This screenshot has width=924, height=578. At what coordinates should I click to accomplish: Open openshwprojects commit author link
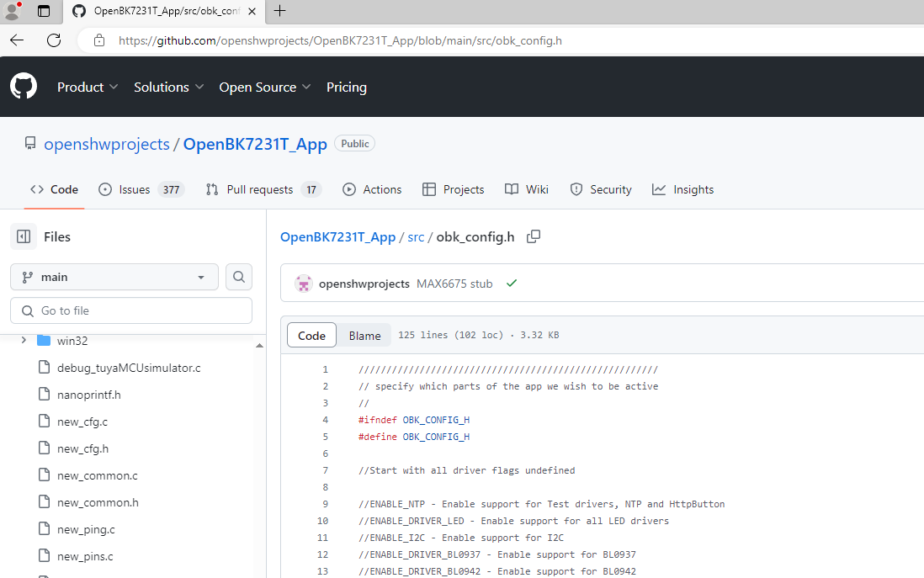[364, 284]
